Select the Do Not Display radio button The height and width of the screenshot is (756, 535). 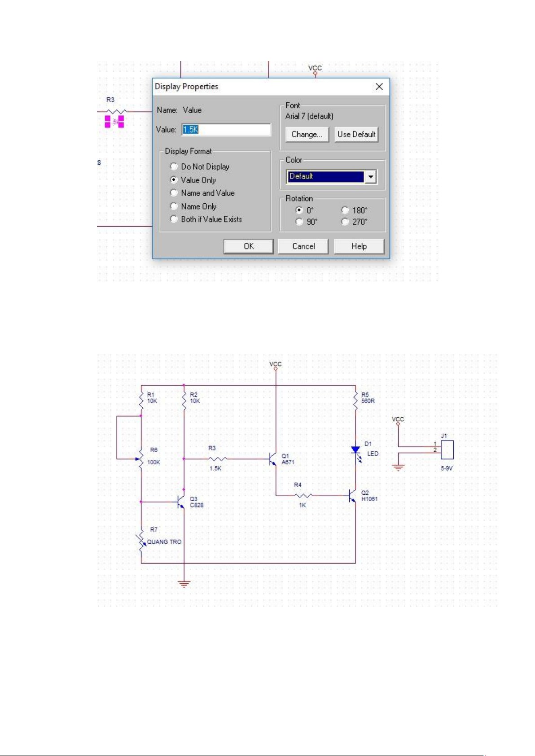coord(174,166)
